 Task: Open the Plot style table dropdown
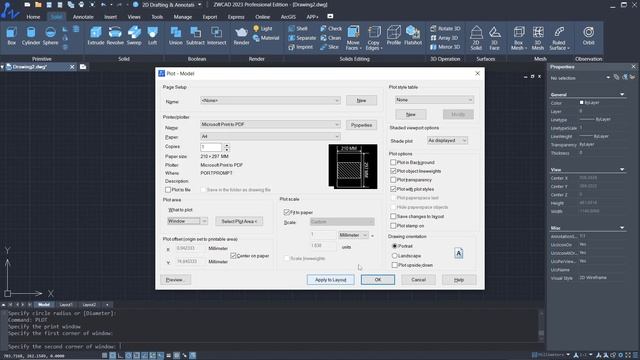(x=434, y=100)
